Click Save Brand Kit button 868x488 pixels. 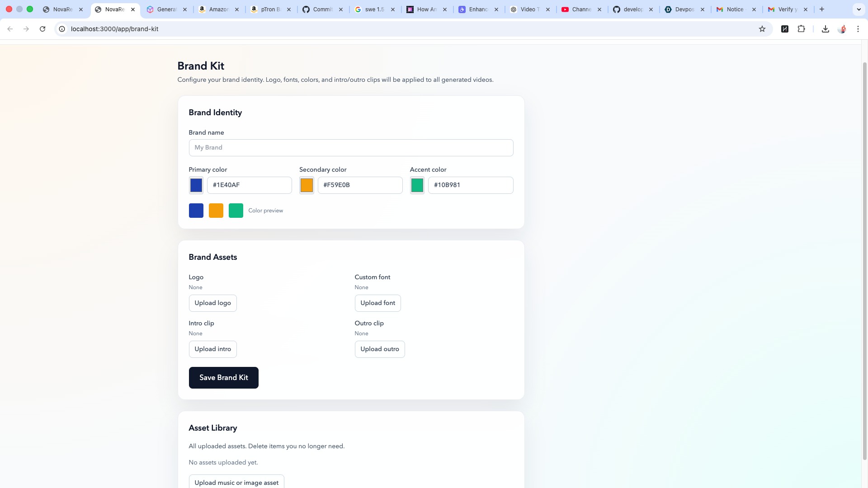tap(223, 378)
